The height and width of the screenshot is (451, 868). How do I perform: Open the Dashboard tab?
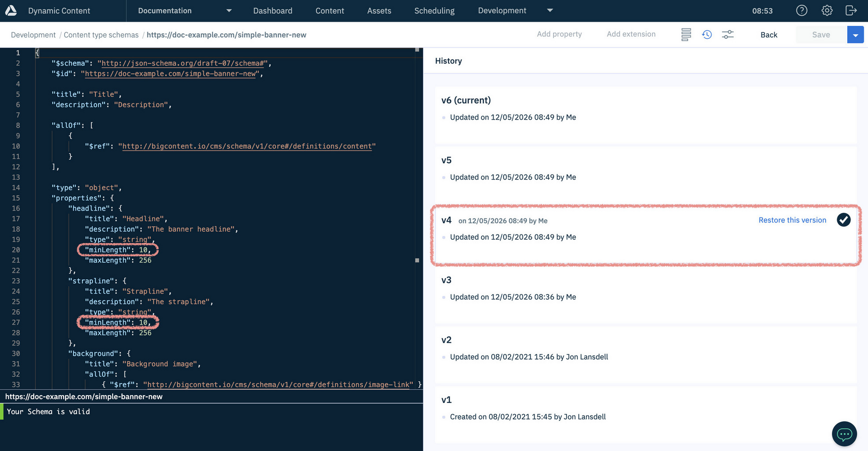(x=272, y=11)
